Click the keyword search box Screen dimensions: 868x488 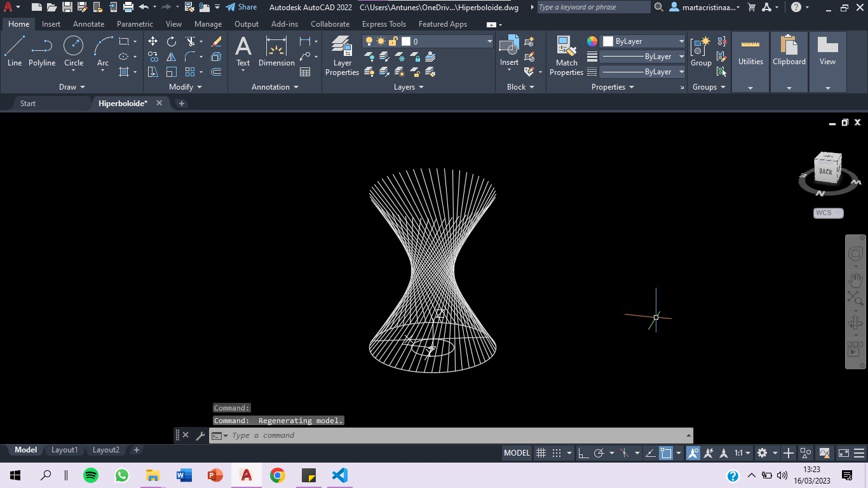(x=593, y=7)
